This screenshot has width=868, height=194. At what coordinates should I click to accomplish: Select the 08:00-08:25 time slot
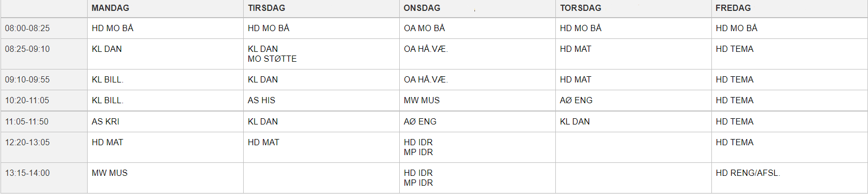[27, 29]
